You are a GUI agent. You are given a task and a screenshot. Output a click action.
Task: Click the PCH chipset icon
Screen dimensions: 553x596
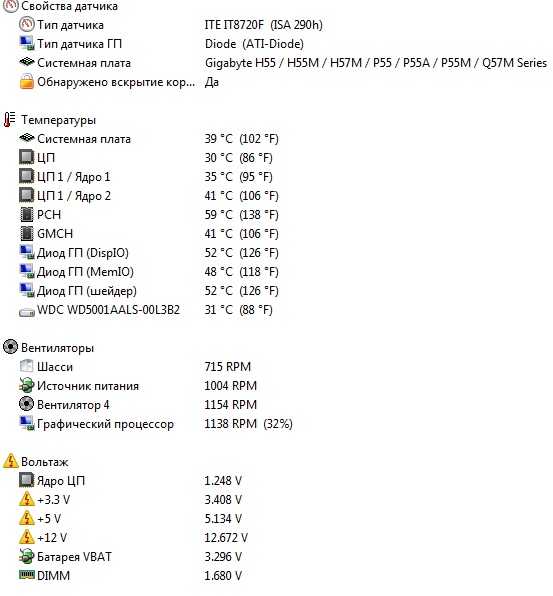tap(27, 214)
